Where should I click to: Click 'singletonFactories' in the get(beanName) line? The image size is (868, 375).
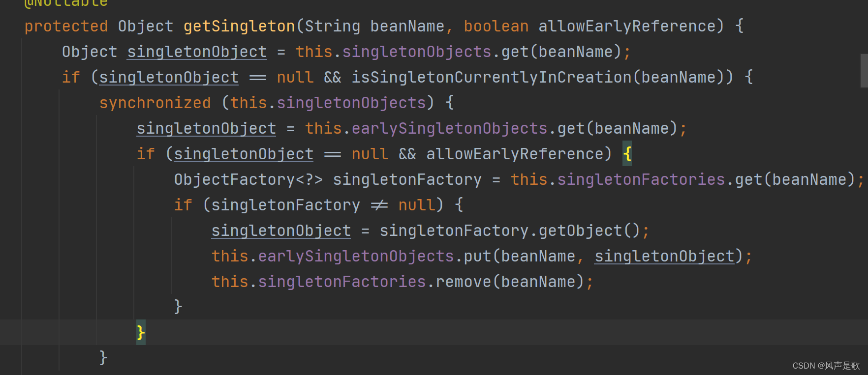click(641, 179)
